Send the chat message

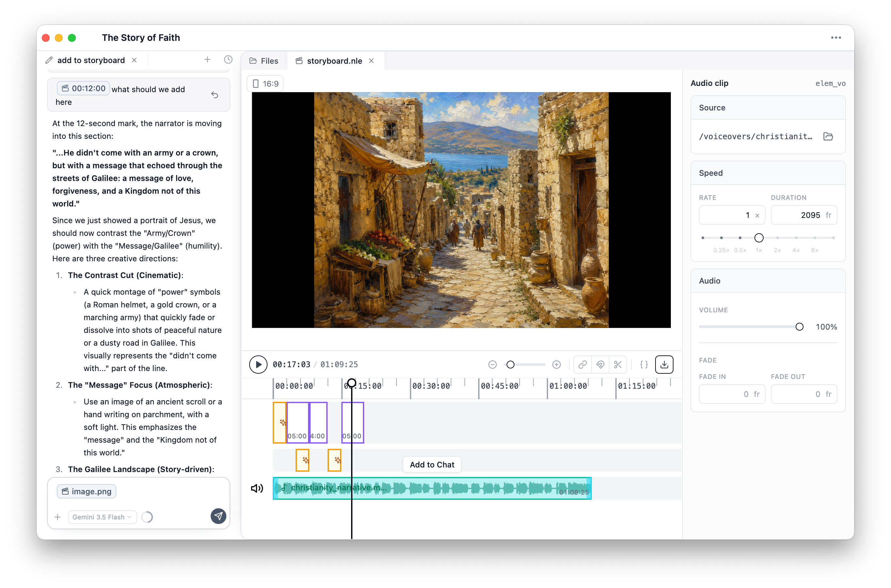(x=219, y=516)
